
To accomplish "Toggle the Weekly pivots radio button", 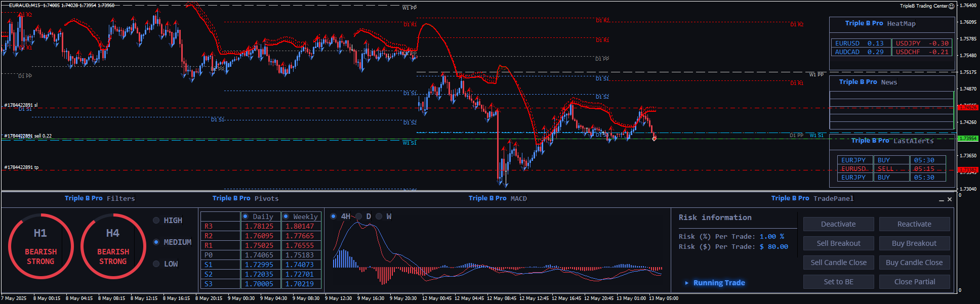I will [x=286, y=216].
